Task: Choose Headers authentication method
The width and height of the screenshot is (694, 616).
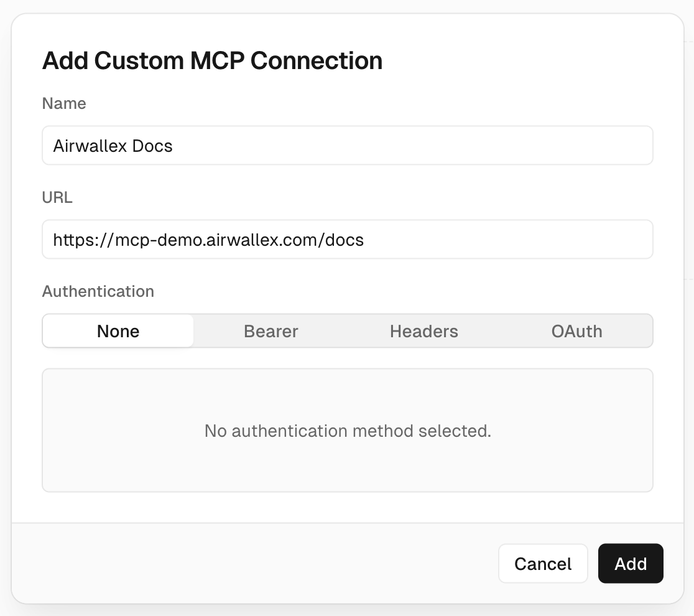Action: [x=423, y=330]
